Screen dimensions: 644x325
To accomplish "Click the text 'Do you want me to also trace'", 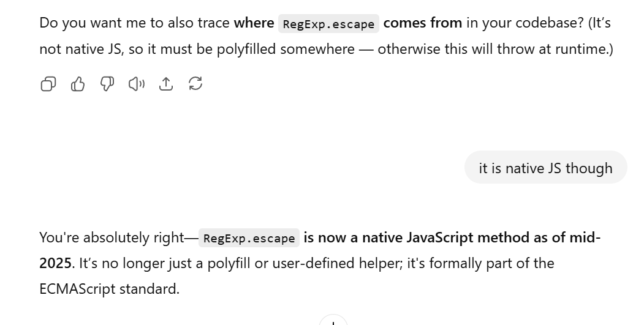I will pos(135,23).
